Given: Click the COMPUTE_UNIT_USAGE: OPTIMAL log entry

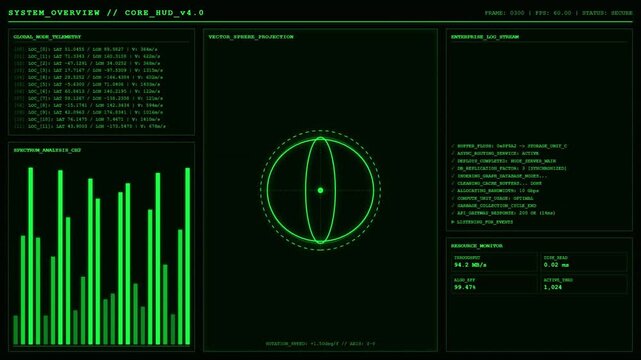Looking at the screenshot, I should 492,198.
